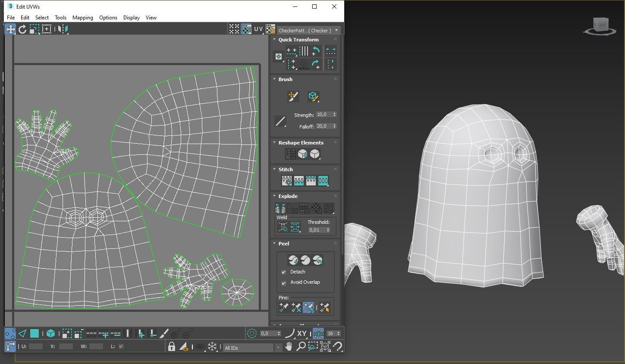Disable the Avoid Overlap checkbox
The image size is (625, 364).
pyautogui.click(x=284, y=282)
